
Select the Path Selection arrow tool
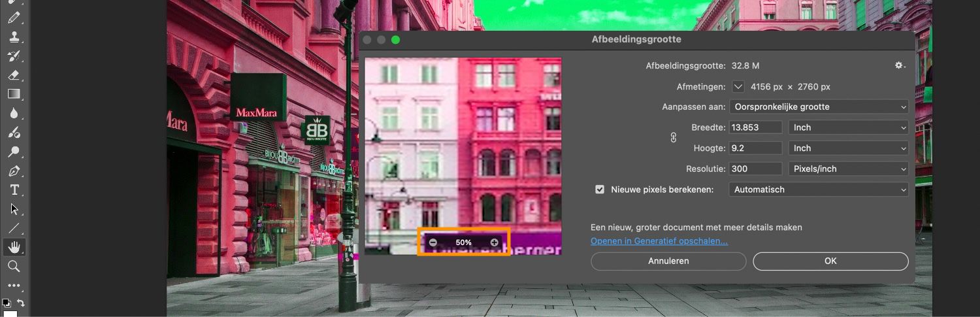[x=14, y=209]
